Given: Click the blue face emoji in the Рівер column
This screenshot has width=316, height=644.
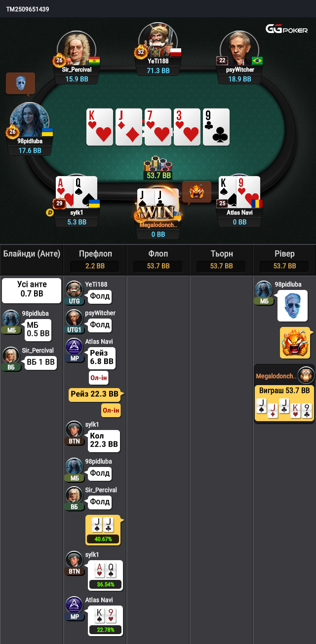Looking at the screenshot, I should point(292,306).
